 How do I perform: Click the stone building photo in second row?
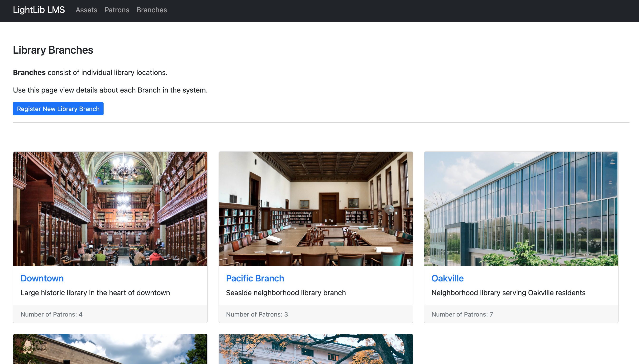pyautogui.click(x=110, y=349)
